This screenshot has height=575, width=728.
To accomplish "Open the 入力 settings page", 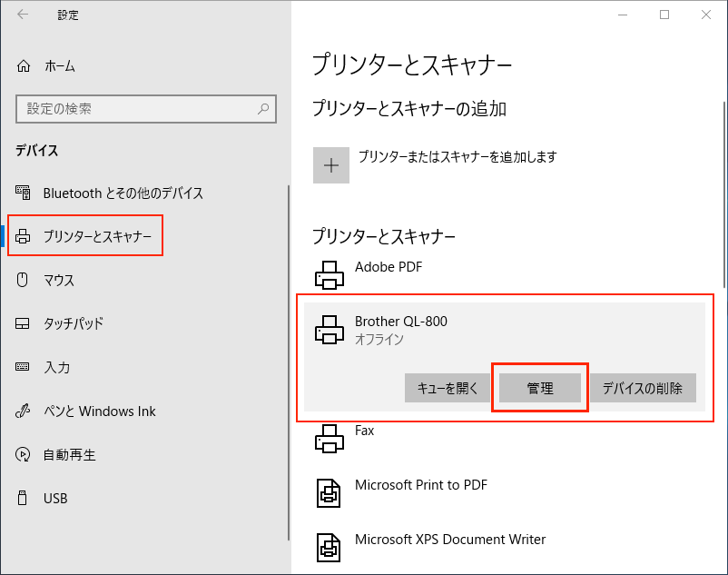I will coord(56,368).
